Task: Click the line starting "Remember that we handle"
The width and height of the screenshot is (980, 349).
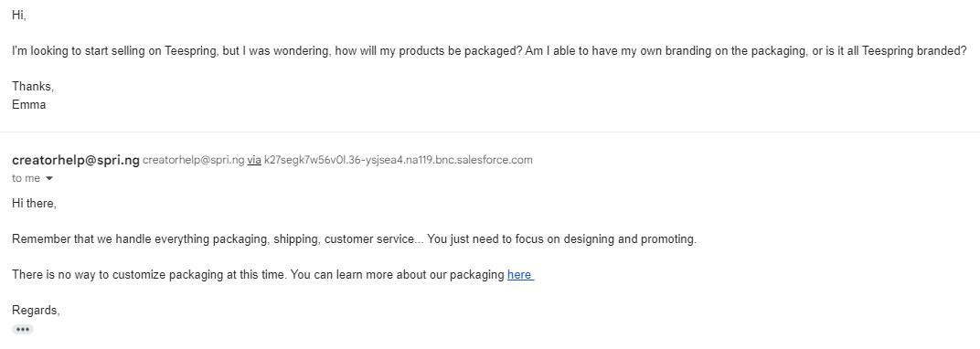Action: (354, 239)
